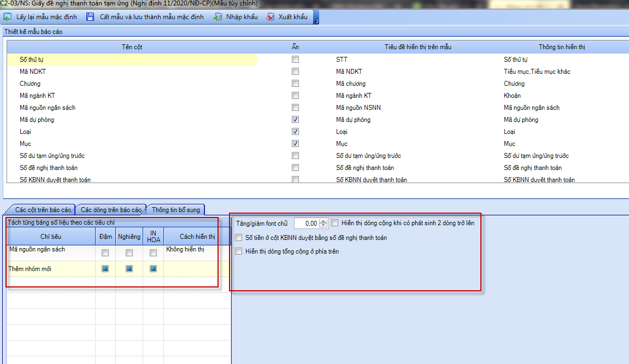
Task: Toggle Nghiêng checkbox in 'Thêm nhóm mới' row
Action: (x=129, y=268)
